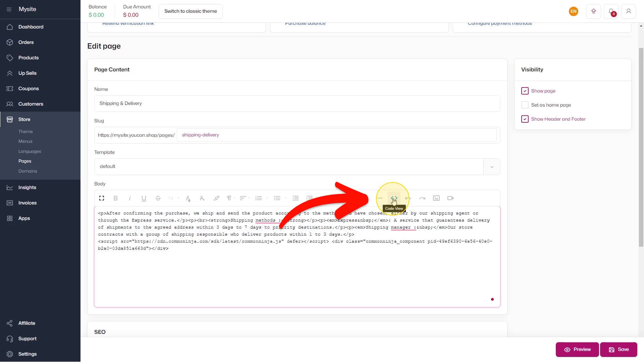This screenshot has height=362, width=644.
Task: Insert a video into the body
Action: [450, 198]
